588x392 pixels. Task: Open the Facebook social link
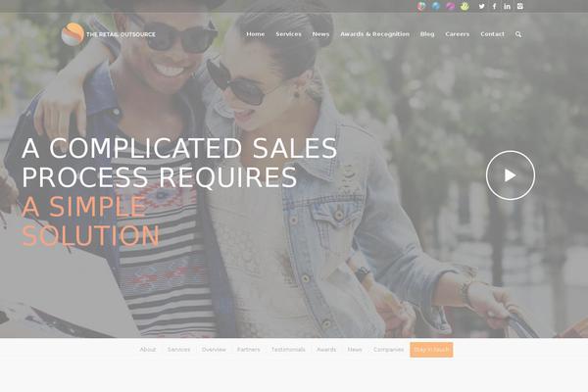coord(494,7)
